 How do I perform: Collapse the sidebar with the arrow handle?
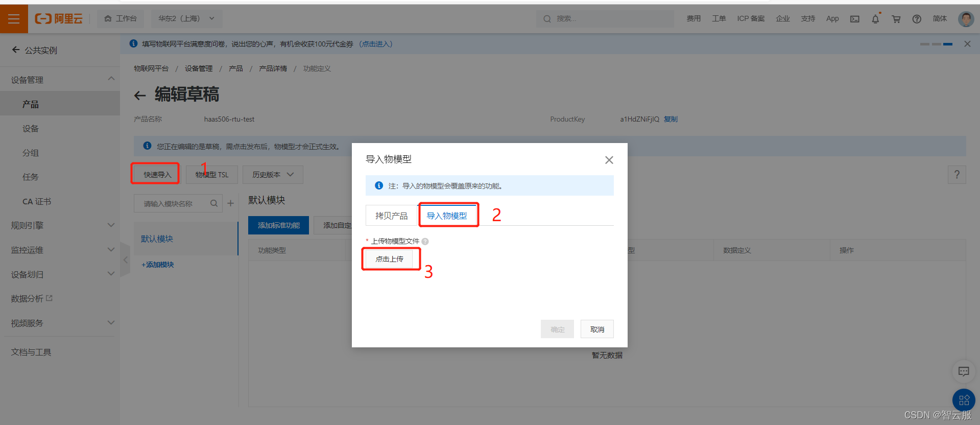coord(125,259)
